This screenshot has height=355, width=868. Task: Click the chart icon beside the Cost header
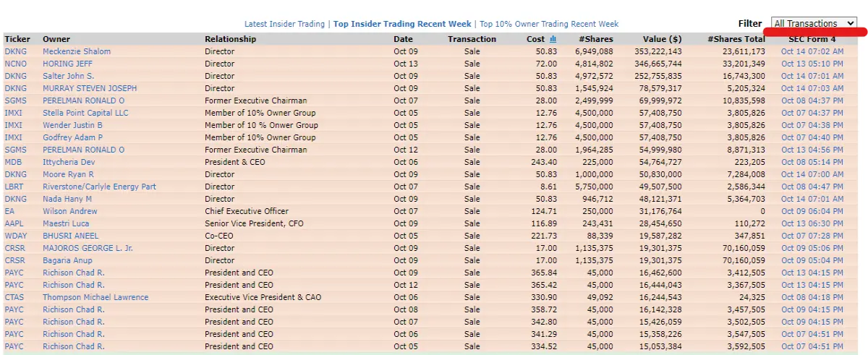pos(553,39)
